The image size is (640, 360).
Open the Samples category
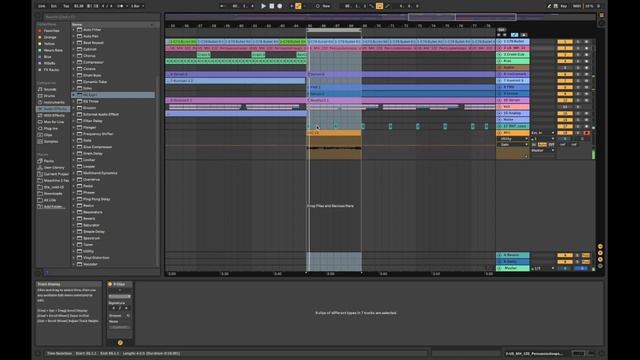pos(51,142)
